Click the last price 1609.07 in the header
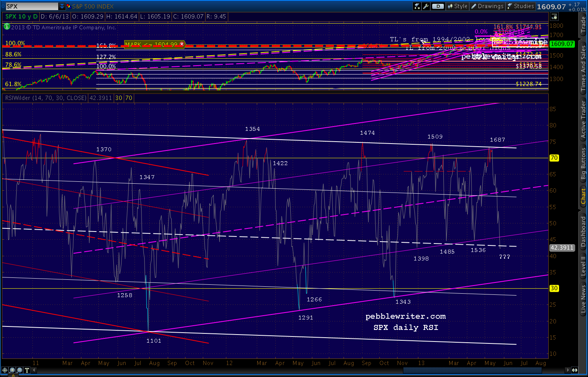 pos(551,7)
